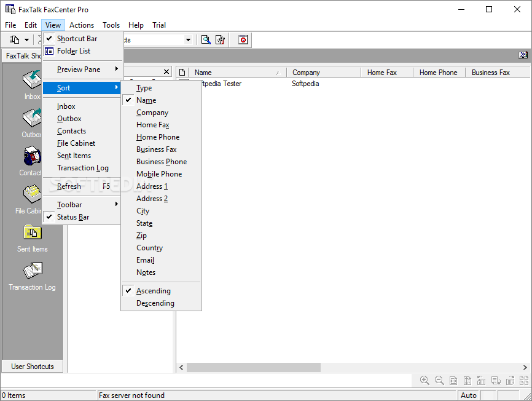The height and width of the screenshot is (401, 532).
Task: Go to Inbox via View menu
Action: tap(82, 106)
